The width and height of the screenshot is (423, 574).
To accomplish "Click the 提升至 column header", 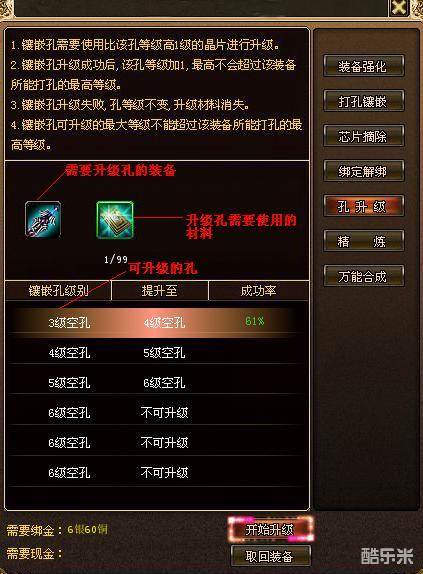I will [160, 291].
